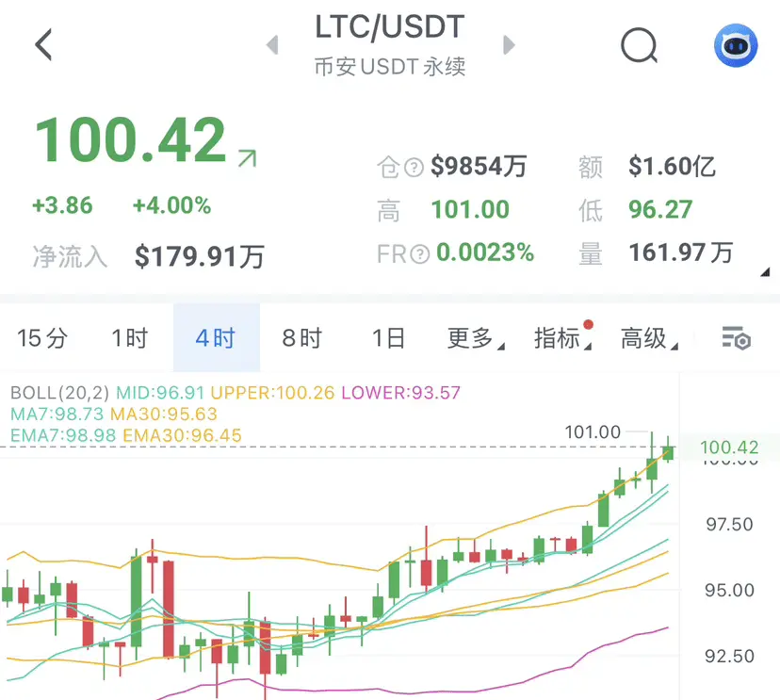Tap the FR help question icon

pos(420,254)
